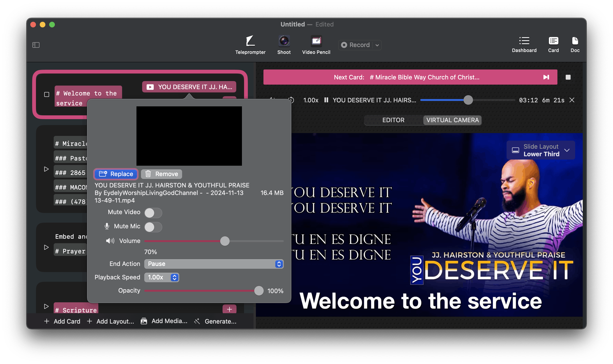The width and height of the screenshot is (613, 364).
Task: Open the Record options dropdown arrow
Action: pyautogui.click(x=377, y=45)
